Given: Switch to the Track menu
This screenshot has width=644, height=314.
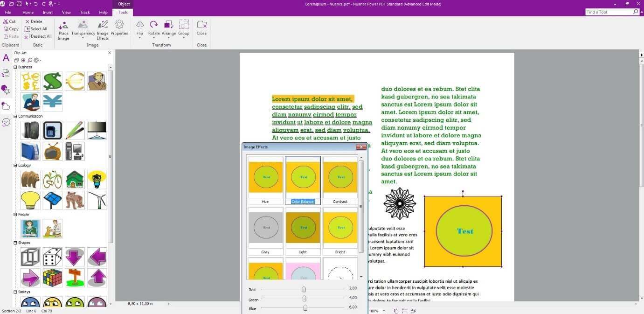Looking at the screenshot, I should tap(84, 12).
